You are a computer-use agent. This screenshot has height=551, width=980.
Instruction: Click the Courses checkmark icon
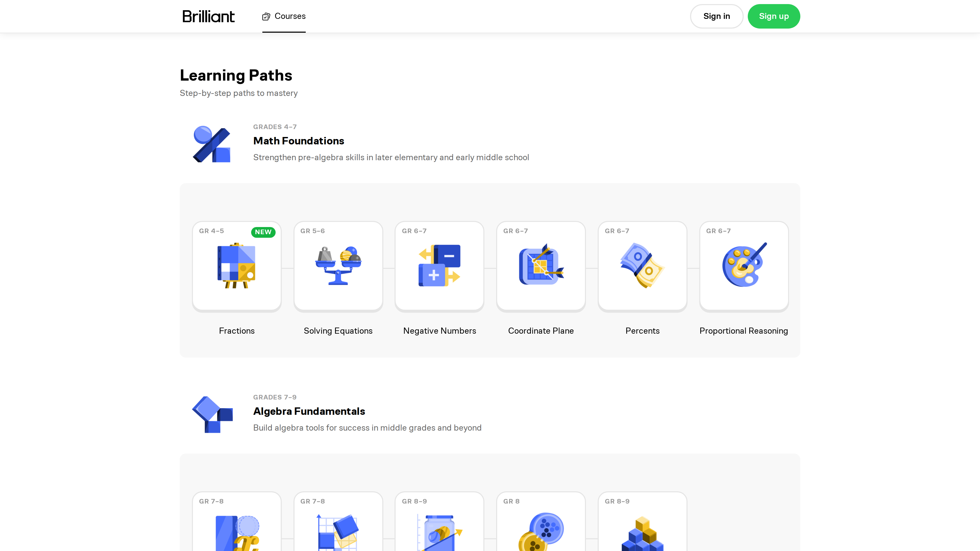[266, 16]
